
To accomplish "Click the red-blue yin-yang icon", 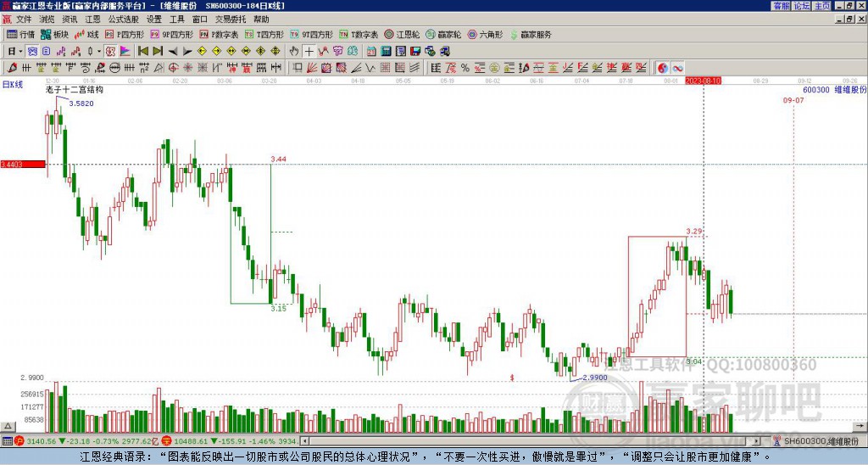I will click(x=663, y=68).
